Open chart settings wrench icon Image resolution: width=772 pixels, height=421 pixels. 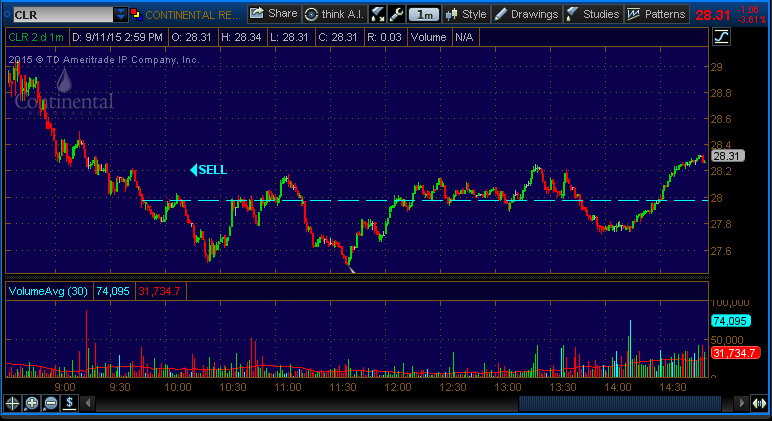pyautogui.click(x=396, y=14)
